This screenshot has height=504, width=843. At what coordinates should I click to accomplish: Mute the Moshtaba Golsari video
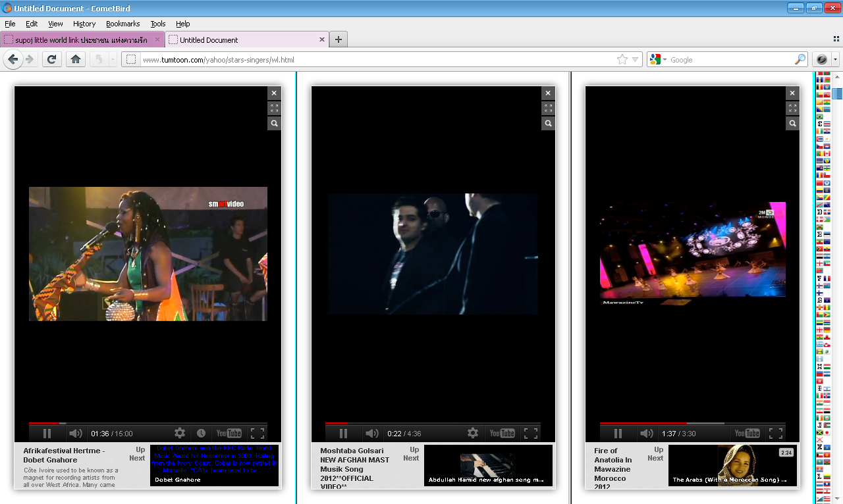372,433
